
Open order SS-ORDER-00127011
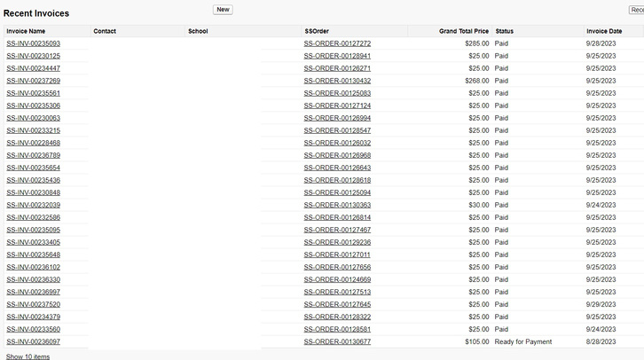[x=337, y=254]
